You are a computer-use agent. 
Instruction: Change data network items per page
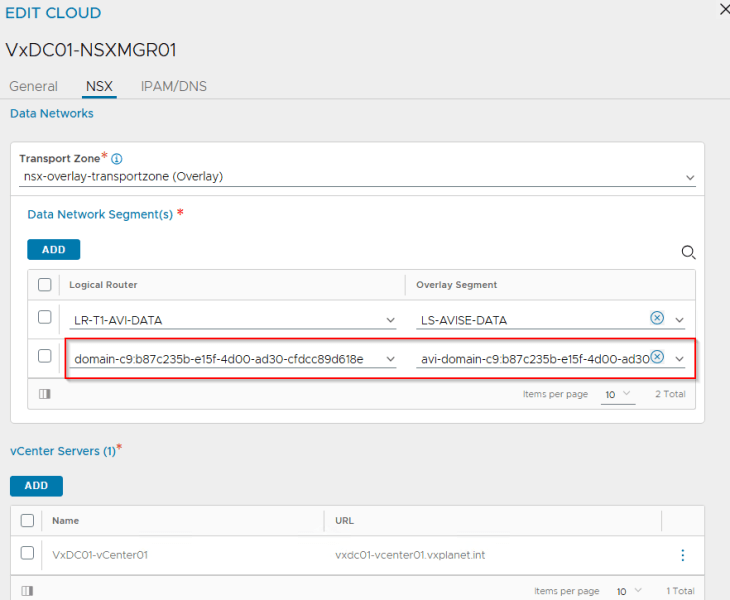coord(617,394)
